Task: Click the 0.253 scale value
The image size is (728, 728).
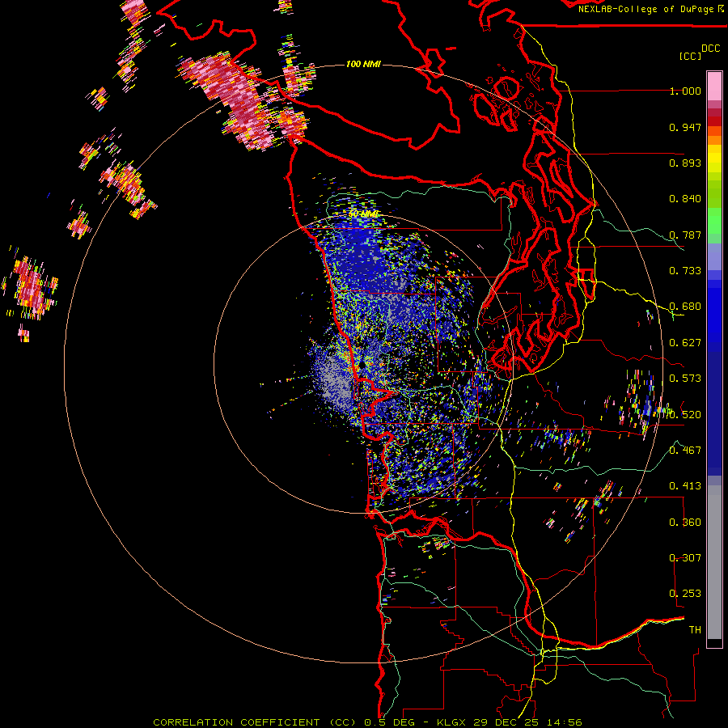Action: pos(685,594)
